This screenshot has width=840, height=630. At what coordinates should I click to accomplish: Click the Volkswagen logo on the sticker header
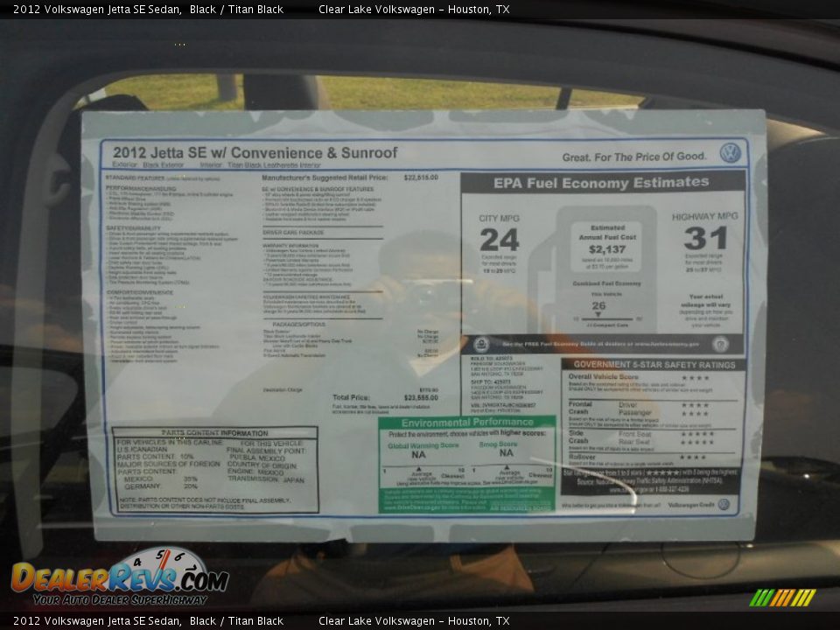(730, 153)
